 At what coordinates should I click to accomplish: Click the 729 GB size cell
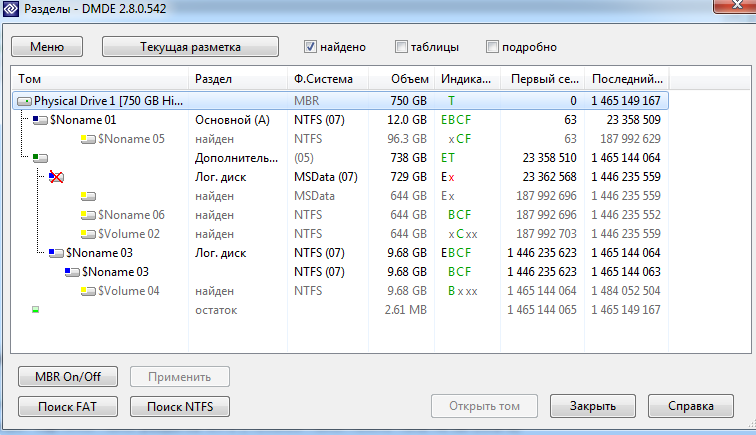[x=408, y=177]
